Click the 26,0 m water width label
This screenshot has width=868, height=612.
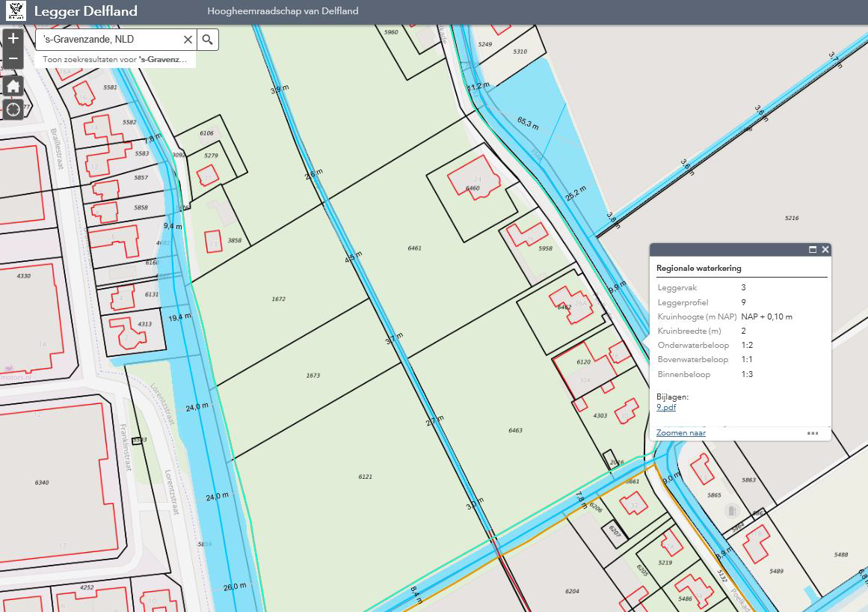(x=235, y=587)
